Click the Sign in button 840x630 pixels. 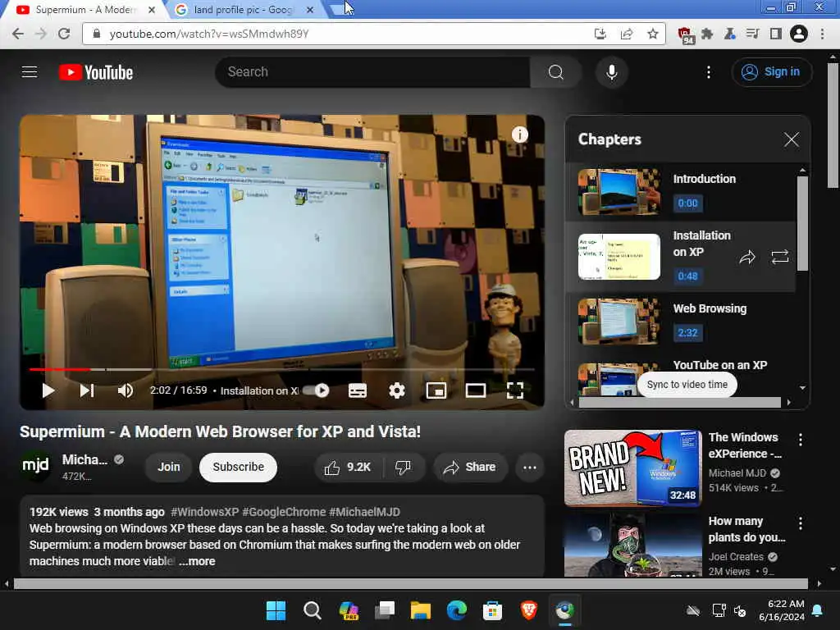click(771, 72)
